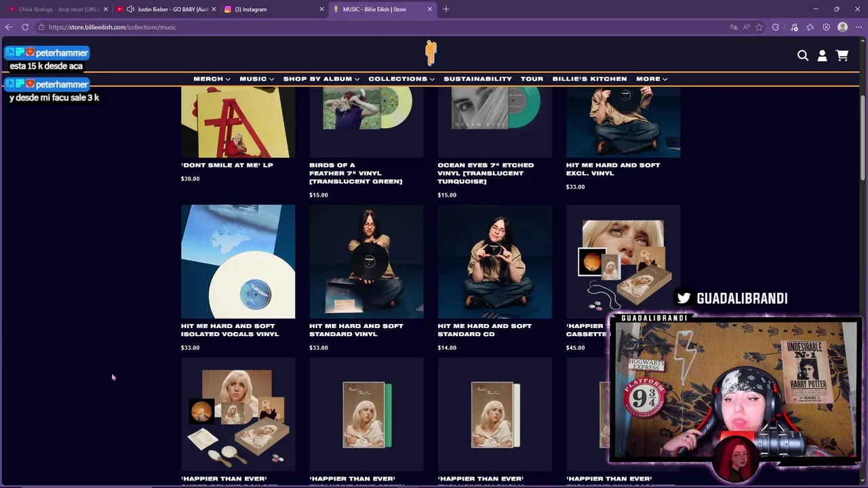Click the shield tracking prevention icon
Screen dimensions: 868x488
click(826, 27)
